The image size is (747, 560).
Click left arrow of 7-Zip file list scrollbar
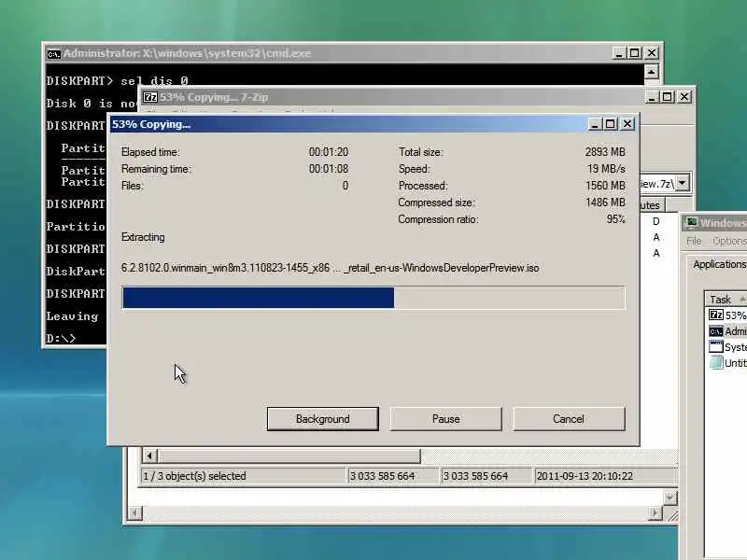149,455
